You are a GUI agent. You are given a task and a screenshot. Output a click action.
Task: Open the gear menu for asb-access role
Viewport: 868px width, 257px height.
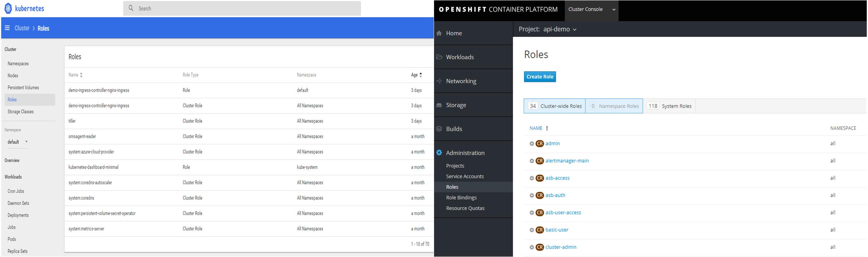(532, 178)
